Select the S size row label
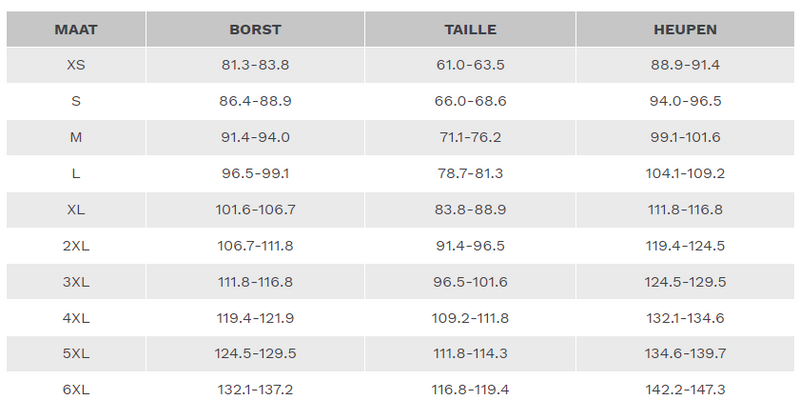This screenshot has height=420, width=800. (76, 101)
